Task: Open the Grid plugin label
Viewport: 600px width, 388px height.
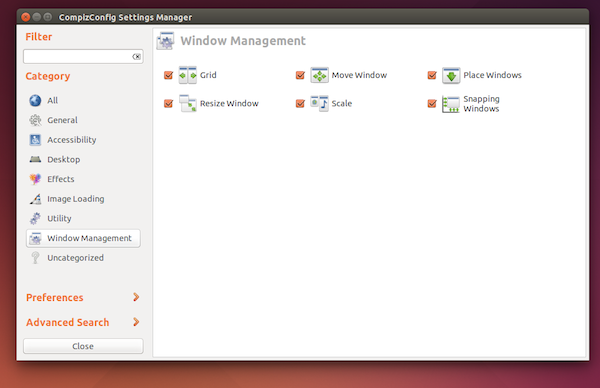Action: pos(208,75)
